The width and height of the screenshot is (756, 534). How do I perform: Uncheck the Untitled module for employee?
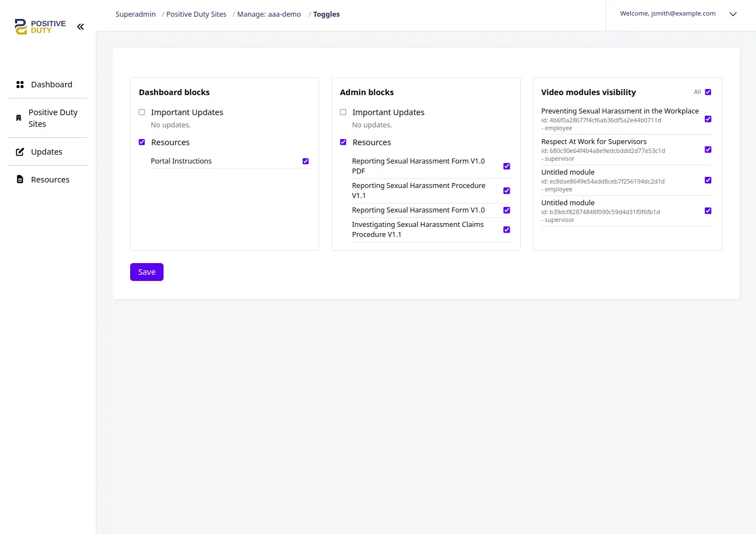click(708, 180)
